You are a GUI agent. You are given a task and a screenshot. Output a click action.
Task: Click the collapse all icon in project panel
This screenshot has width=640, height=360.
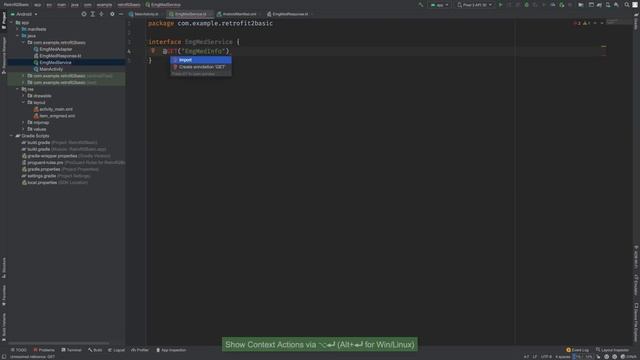tap(102, 14)
